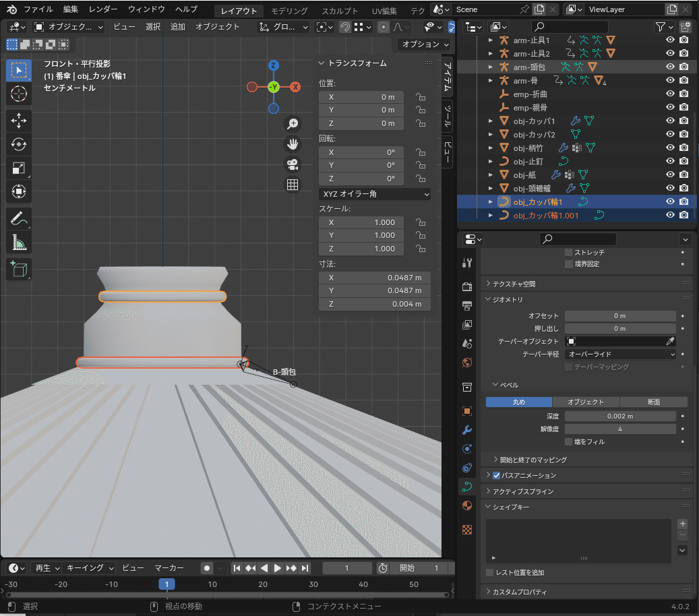Toggle camera view icon in viewport
Screen dimensions: 699x616
(x=293, y=164)
